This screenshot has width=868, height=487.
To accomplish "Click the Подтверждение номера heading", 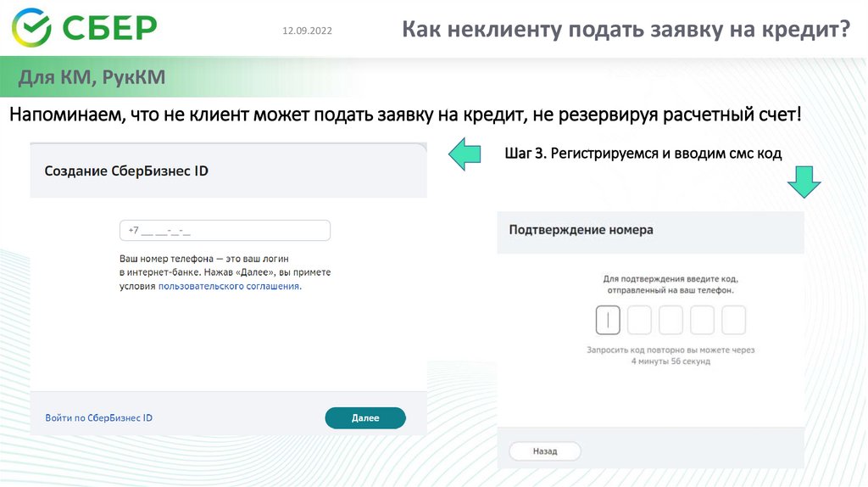I will pos(581,230).
